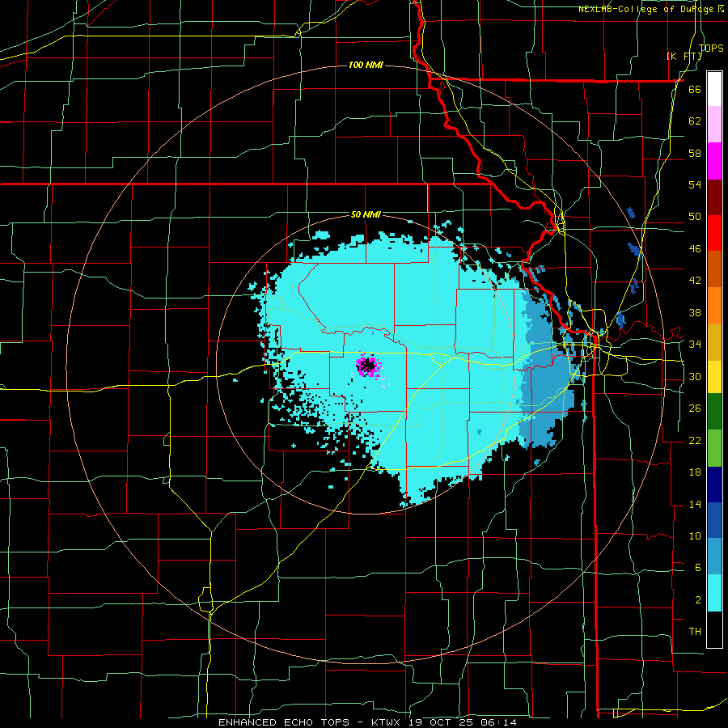Click the '26' legend value

point(695,408)
